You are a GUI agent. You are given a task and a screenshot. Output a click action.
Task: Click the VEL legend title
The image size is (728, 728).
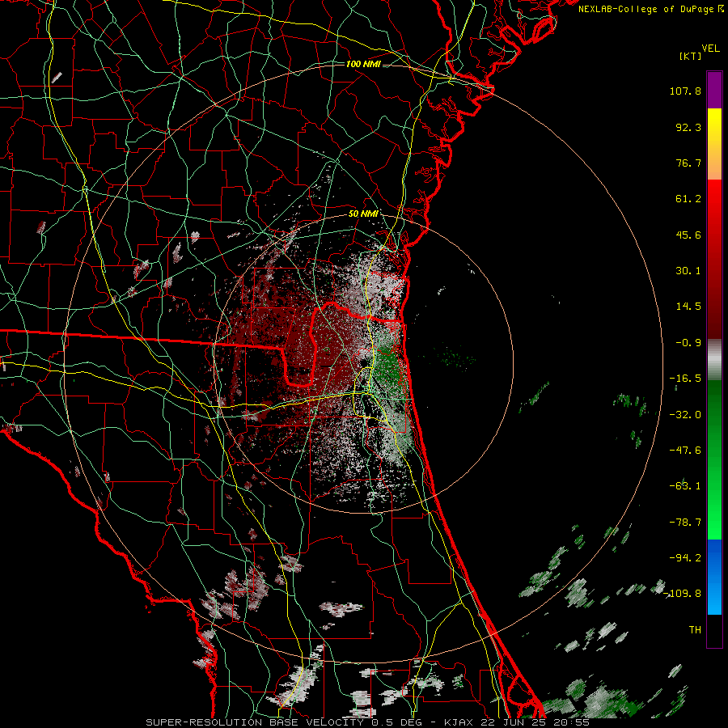pos(710,49)
